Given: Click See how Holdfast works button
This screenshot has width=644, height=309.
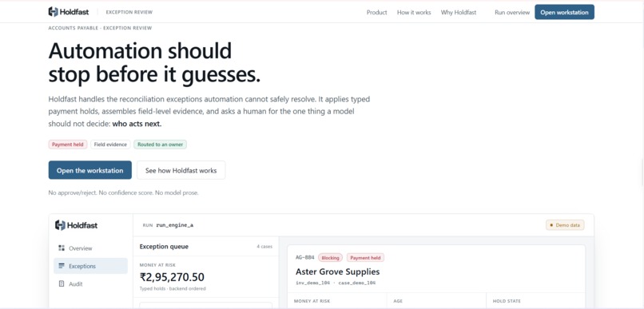Looking at the screenshot, I should click(181, 170).
